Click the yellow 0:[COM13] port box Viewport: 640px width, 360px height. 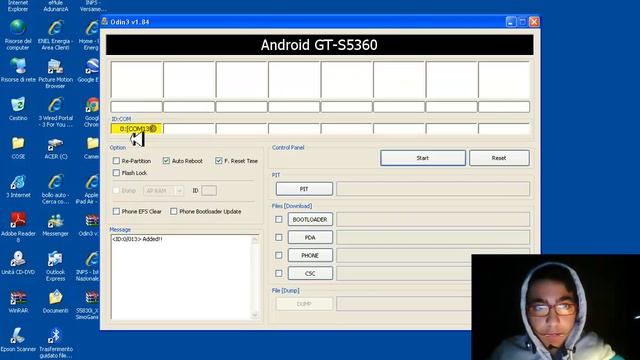point(136,129)
